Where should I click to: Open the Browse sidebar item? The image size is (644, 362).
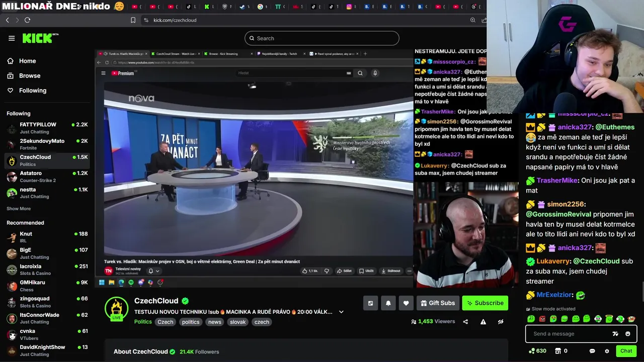(30, 75)
